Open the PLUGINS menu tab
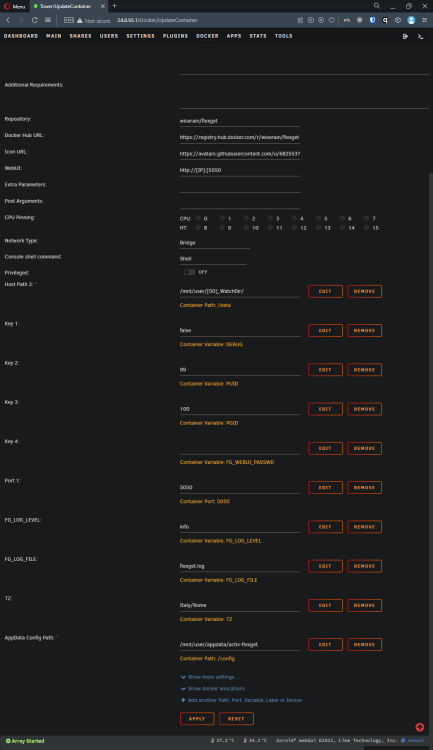This screenshot has width=433, height=750. 175,36
